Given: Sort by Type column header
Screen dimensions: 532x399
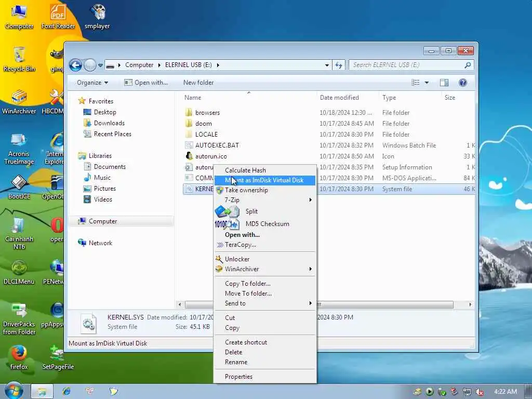Looking at the screenshot, I should (410, 98).
